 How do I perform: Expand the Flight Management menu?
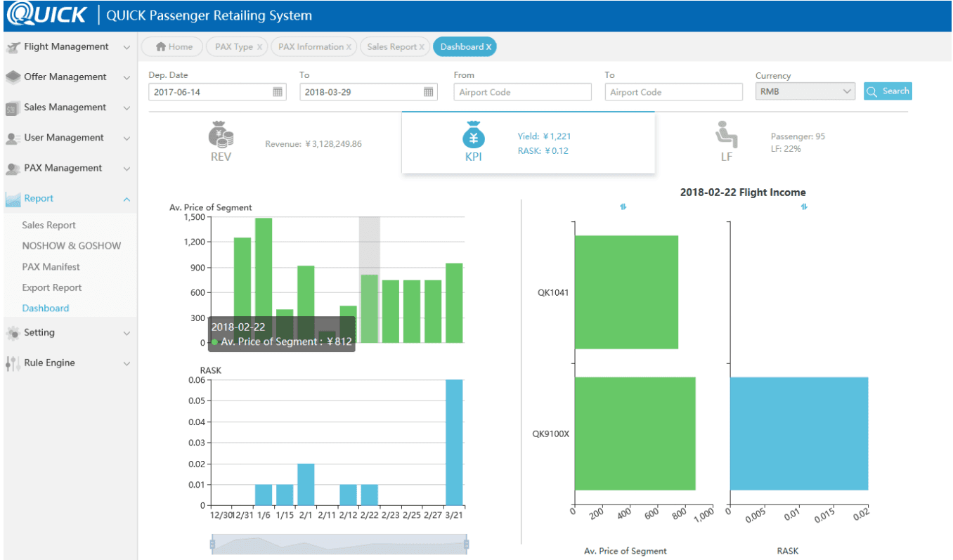127,46
